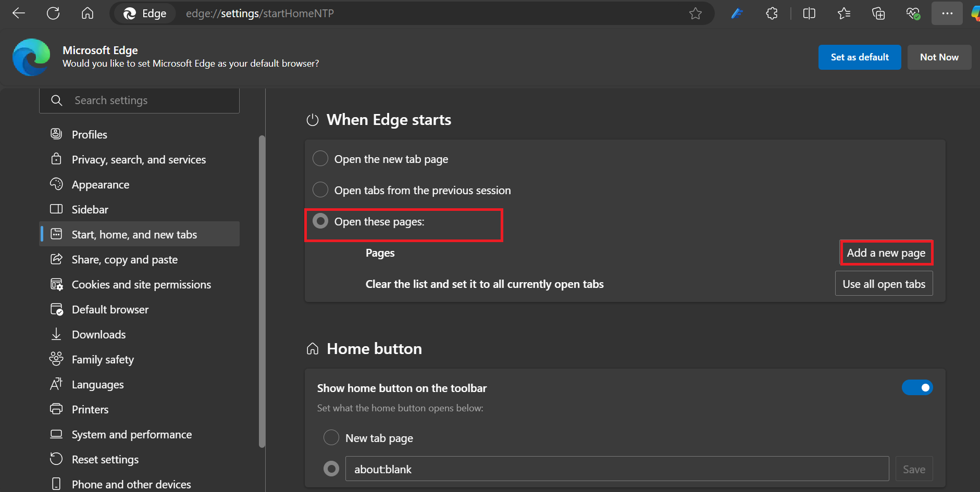Click the Default browser icon
This screenshot has height=492, width=980.
pos(56,309)
